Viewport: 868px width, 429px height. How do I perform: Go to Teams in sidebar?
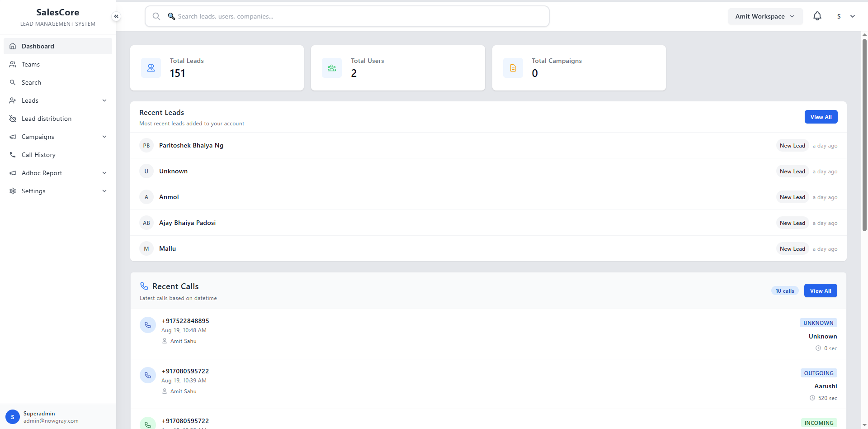click(x=31, y=64)
